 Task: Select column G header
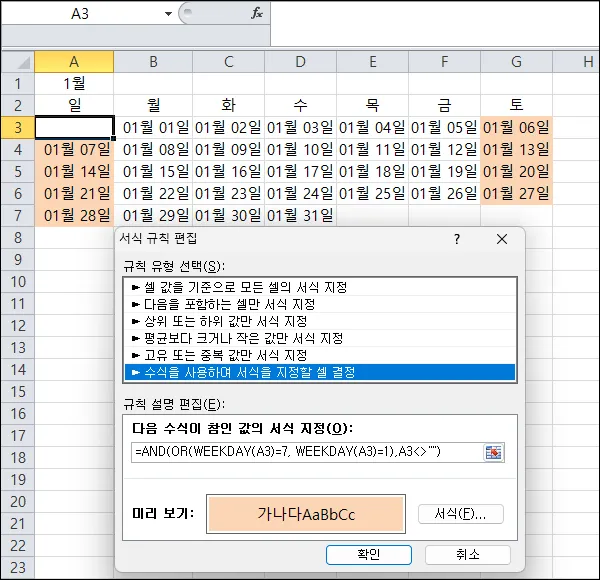click(516, 62)
